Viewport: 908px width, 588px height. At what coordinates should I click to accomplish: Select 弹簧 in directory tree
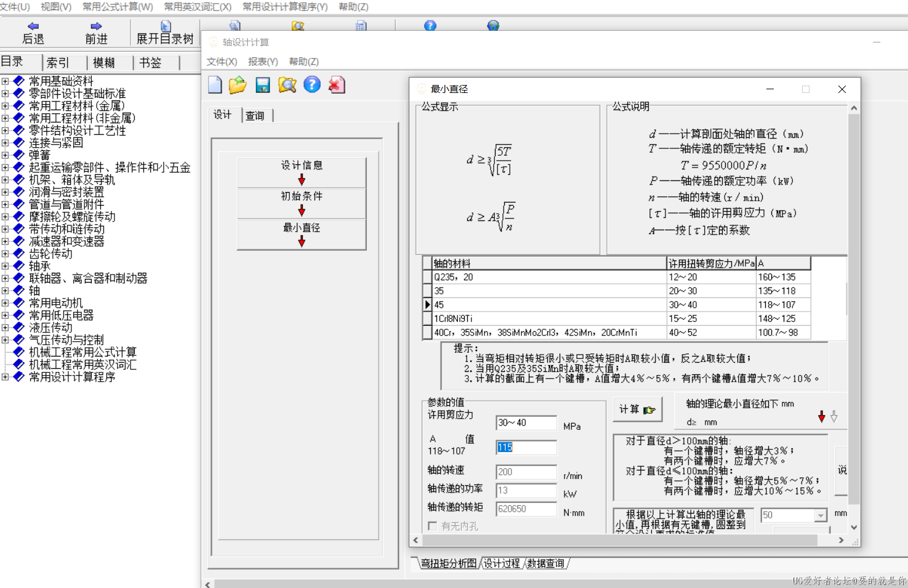(39, 155)
